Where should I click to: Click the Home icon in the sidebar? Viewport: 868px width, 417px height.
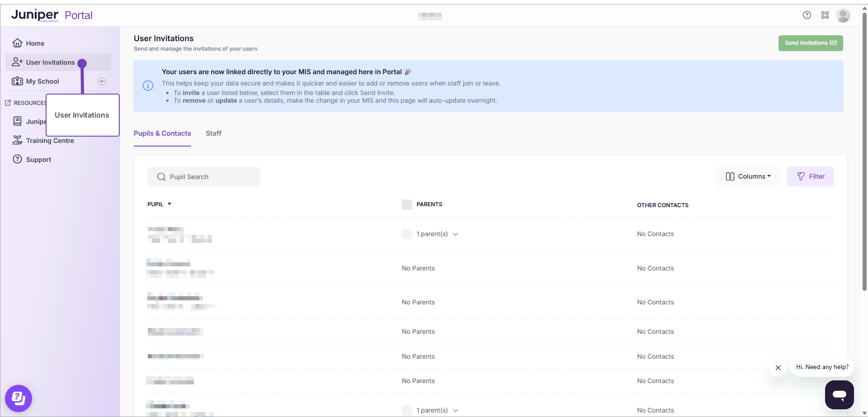(17, 43)
